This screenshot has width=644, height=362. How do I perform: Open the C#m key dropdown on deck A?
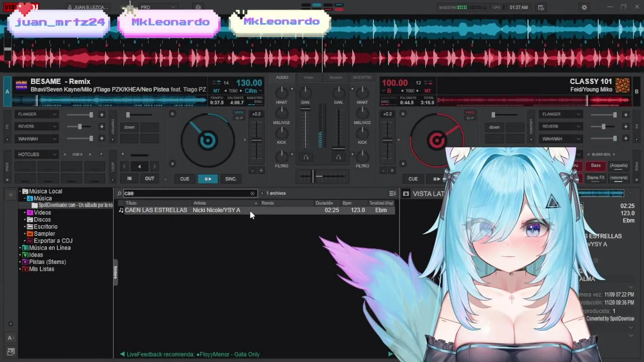coord(253,91)
